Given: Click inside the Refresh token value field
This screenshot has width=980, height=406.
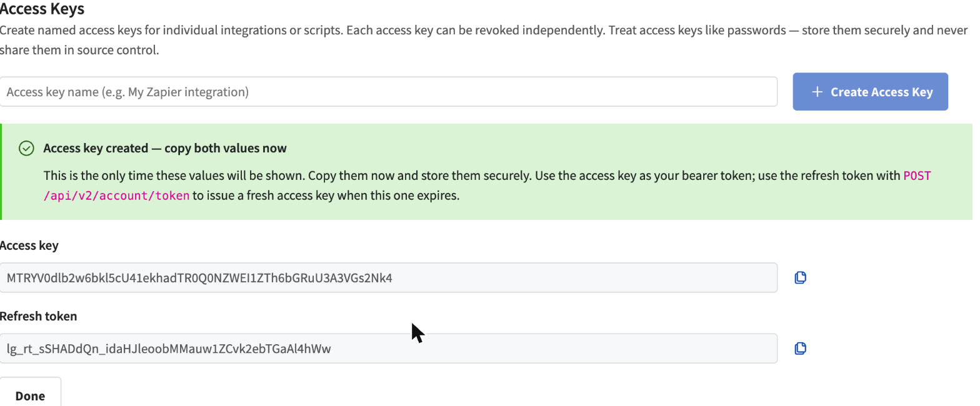Looking at the screenshot, I should click(388, 349).
